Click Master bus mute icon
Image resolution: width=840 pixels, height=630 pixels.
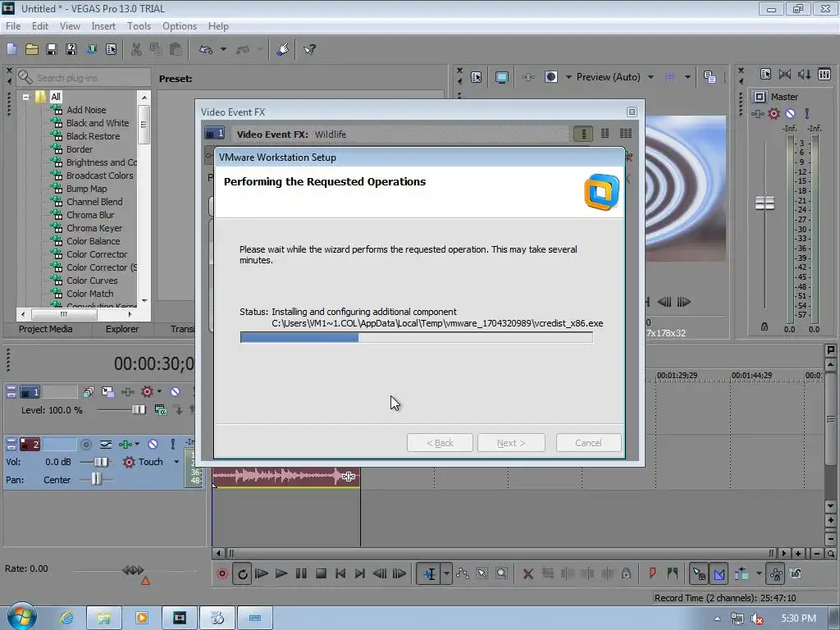click(x=790, y=113)
